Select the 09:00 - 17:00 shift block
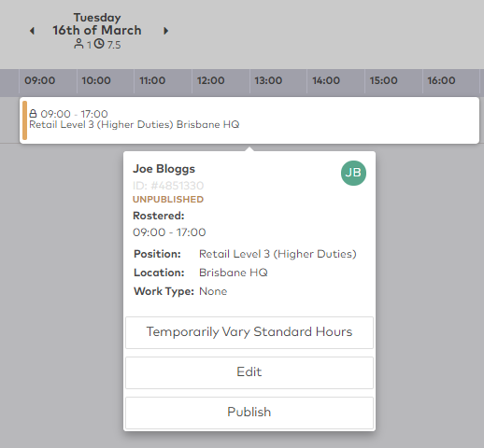The height and width of the screenshot is (448, 484). 249,120
